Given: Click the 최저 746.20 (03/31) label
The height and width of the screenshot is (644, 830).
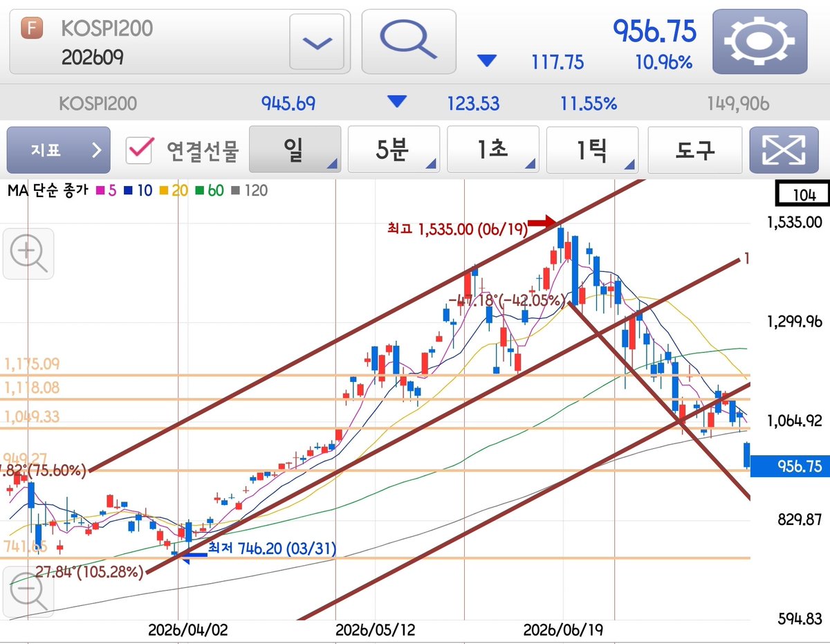Looking at the screenshot, I should point(272,549).
